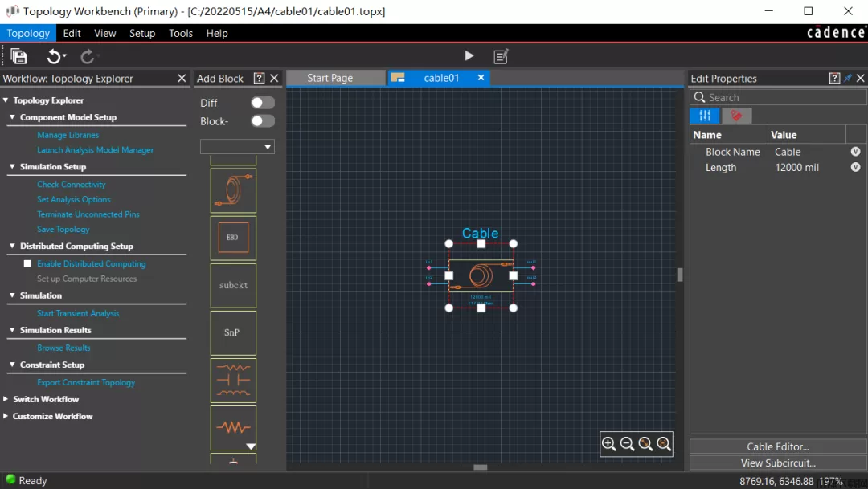Screen dimensions: 868x489
Task: Click the Cable Editor button
Action: coord(777,446)
